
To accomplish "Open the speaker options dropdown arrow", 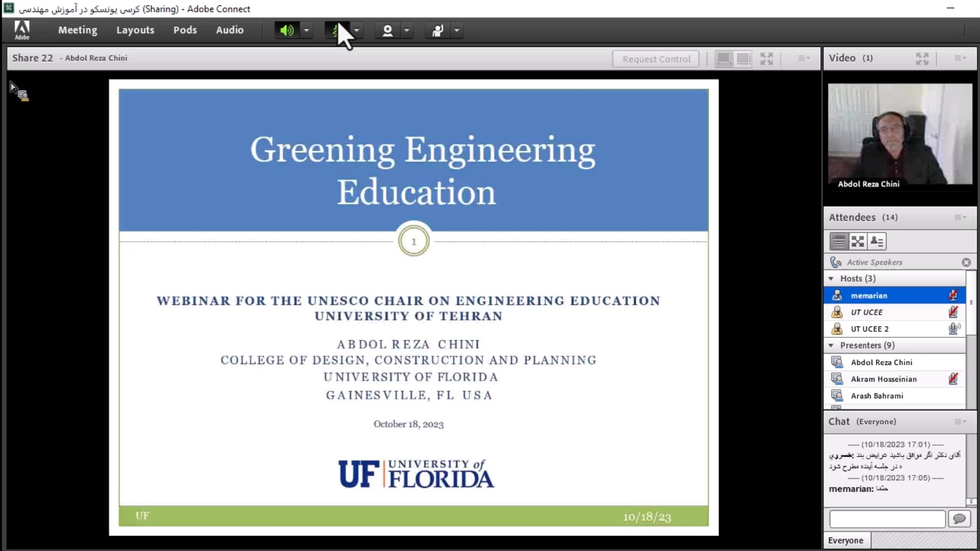I will click(306, 30).
